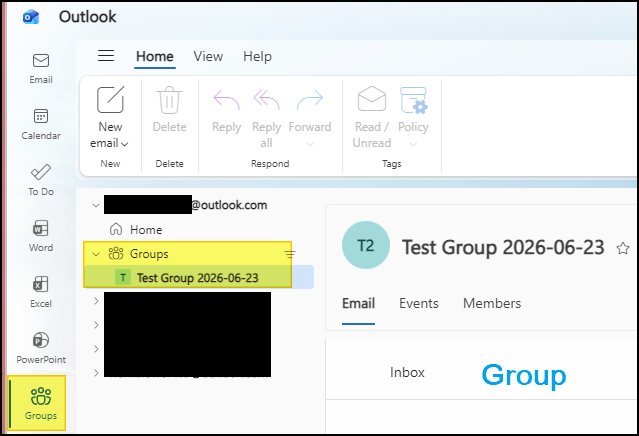Screen dimensions: 639x436
Task: Launch PowerPoint from the app bar
Action: (41, 348)
